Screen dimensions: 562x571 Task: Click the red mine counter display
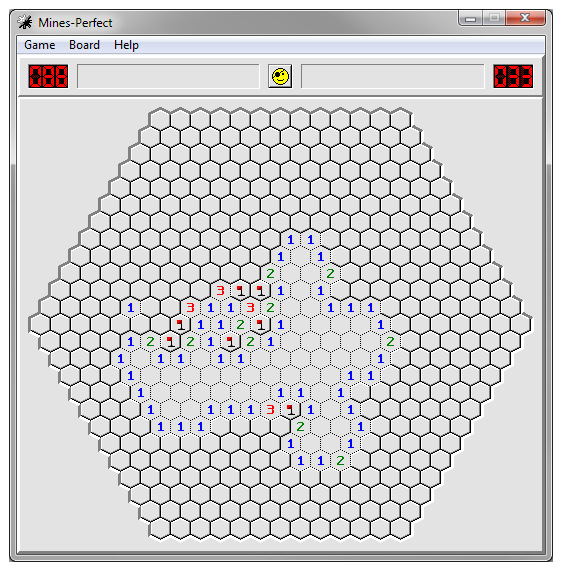click(x=48, y=76)
